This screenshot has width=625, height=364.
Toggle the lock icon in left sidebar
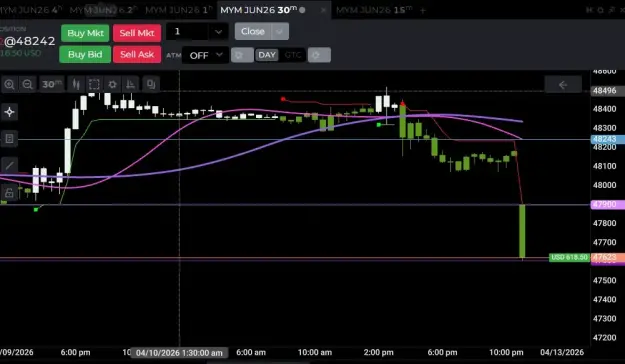coord(9,193)
